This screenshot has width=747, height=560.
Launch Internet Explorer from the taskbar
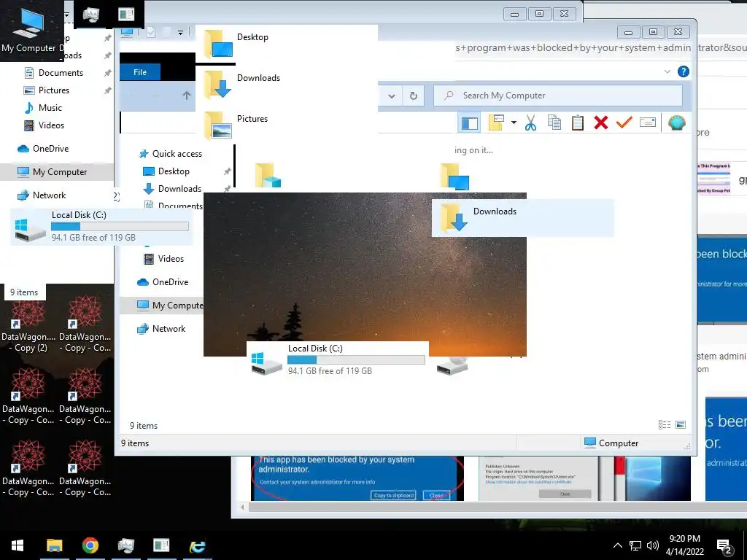point(197,545)
